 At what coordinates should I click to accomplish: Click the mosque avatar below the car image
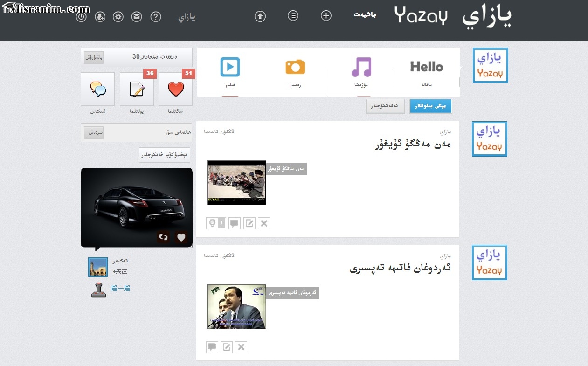98,267
